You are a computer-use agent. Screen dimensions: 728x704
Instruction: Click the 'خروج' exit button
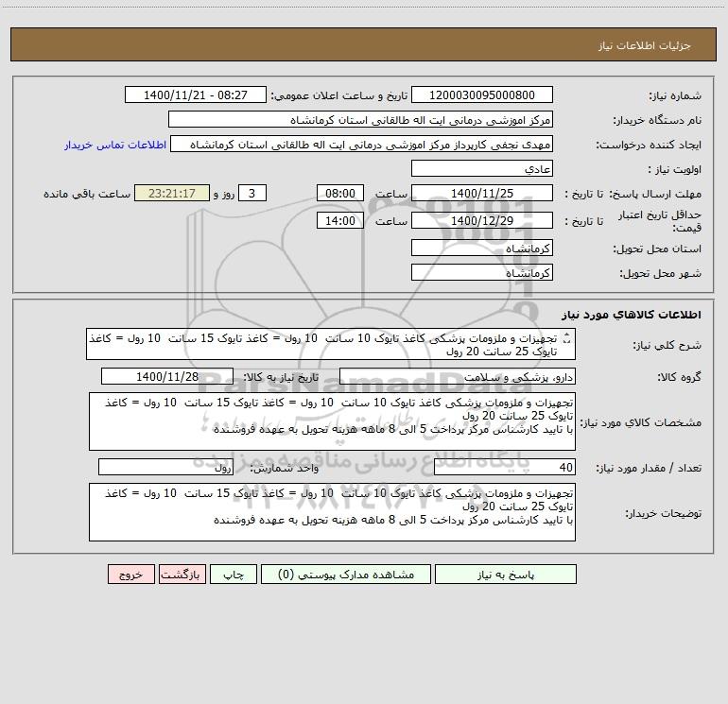click(130, 574)
